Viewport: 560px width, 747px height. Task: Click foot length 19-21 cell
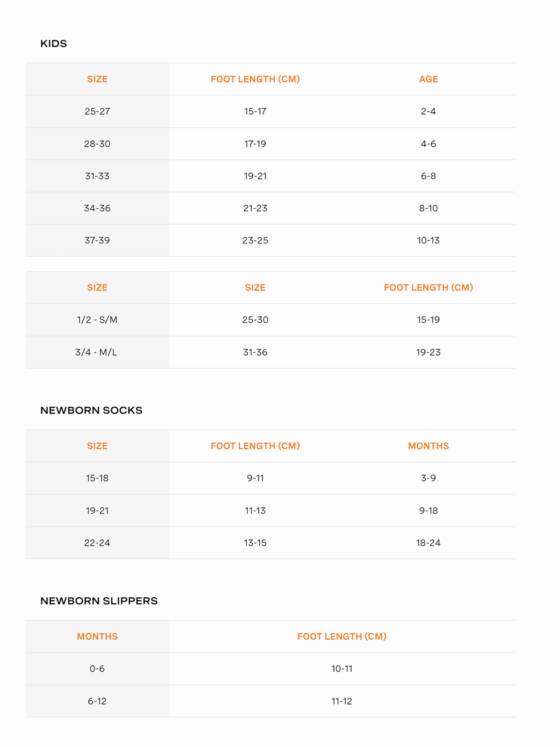pos(255,176)
